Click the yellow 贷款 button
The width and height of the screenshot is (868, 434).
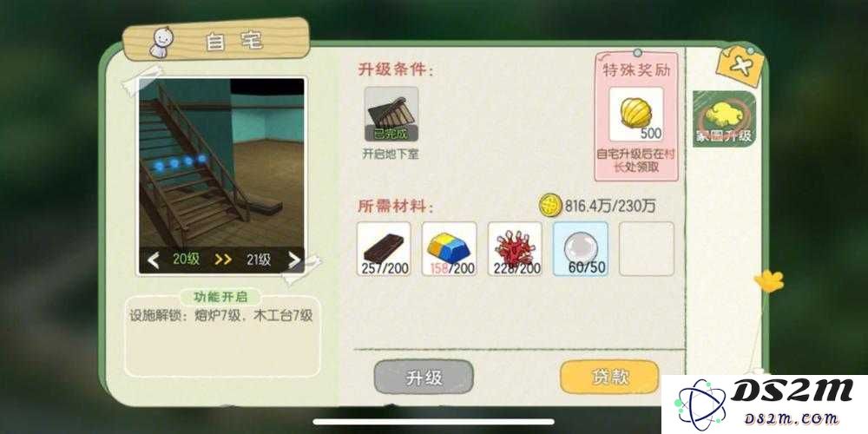coord(609,378)
